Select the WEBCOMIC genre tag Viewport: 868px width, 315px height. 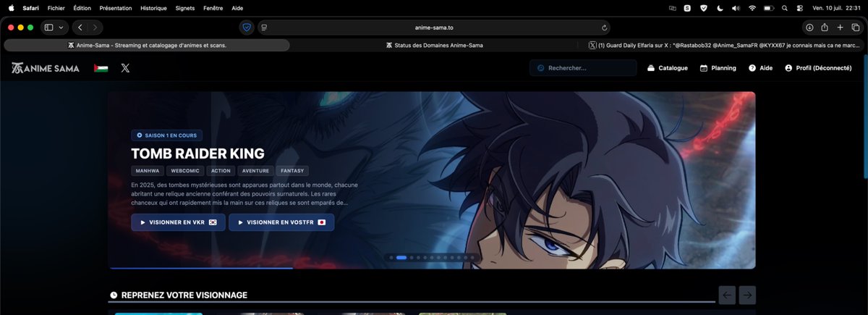coord(184,171)
